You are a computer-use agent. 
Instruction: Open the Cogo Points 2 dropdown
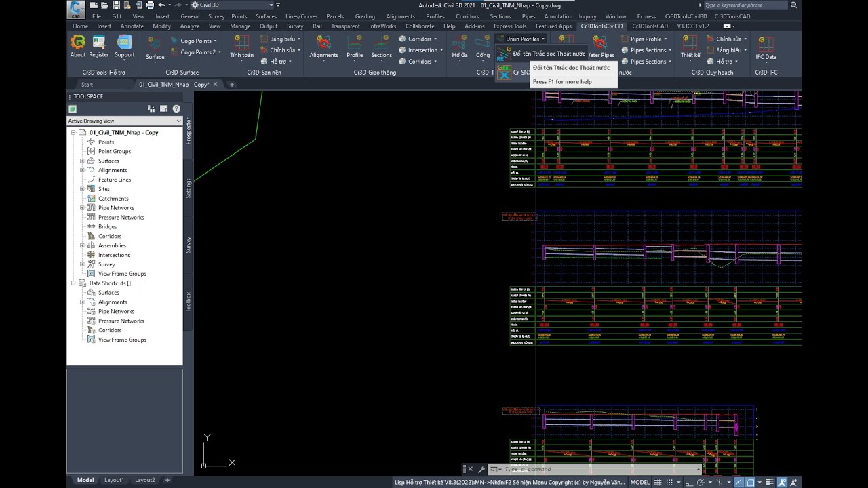(195, 52)
